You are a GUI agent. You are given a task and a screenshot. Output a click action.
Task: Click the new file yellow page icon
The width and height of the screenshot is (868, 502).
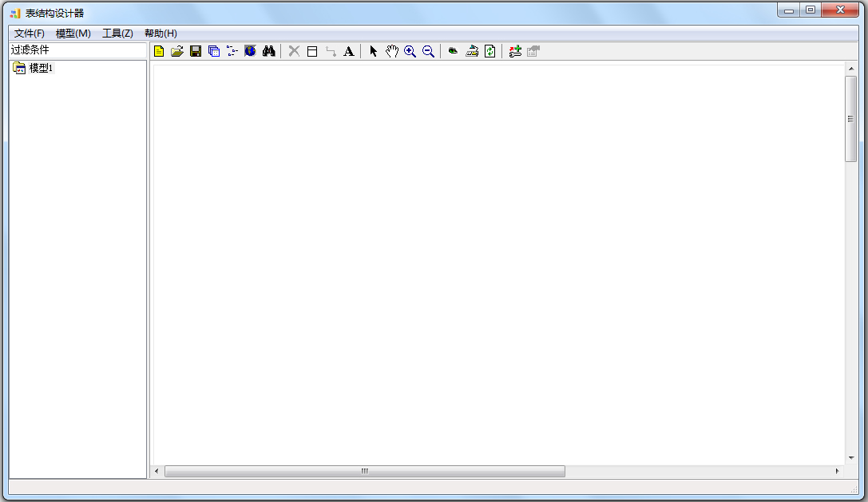159,51
